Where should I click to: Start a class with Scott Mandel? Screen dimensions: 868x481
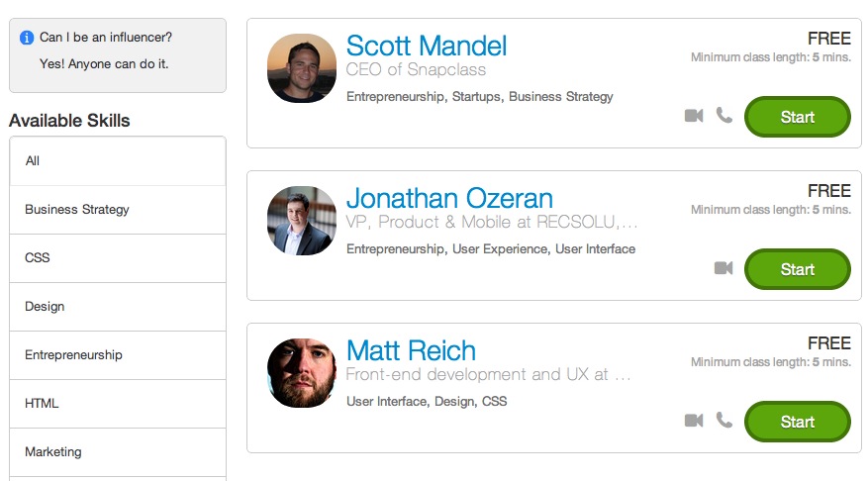point(797,117)
